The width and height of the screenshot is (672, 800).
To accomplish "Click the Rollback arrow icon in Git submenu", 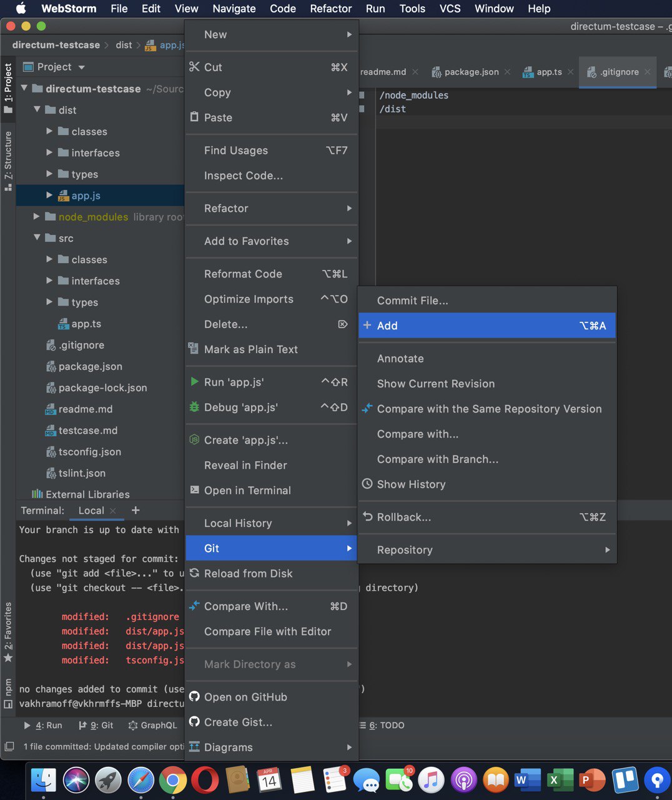I will 367,516.
